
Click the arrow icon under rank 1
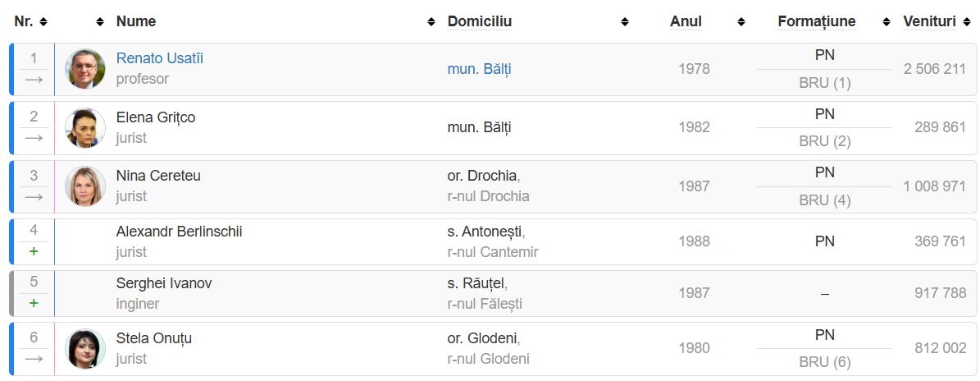click(x=34, y=80)
